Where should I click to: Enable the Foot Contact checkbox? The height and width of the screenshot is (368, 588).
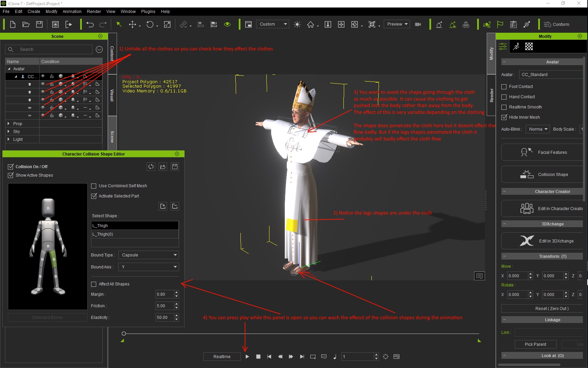click(x=504, y=87)
